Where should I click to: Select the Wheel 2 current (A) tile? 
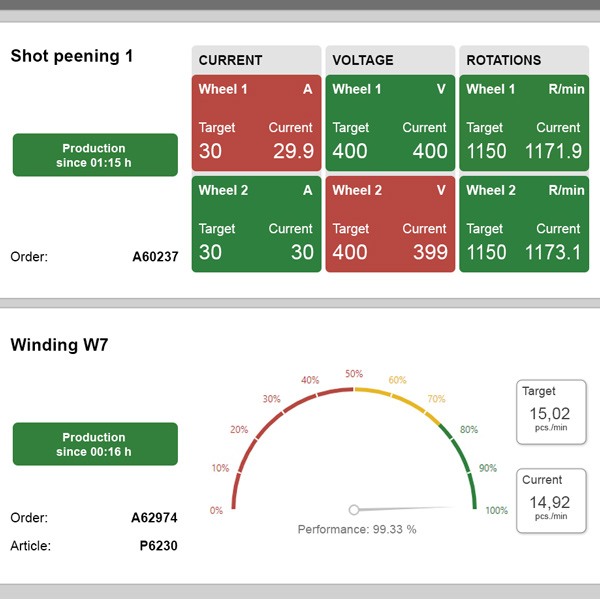pos(256,224)
